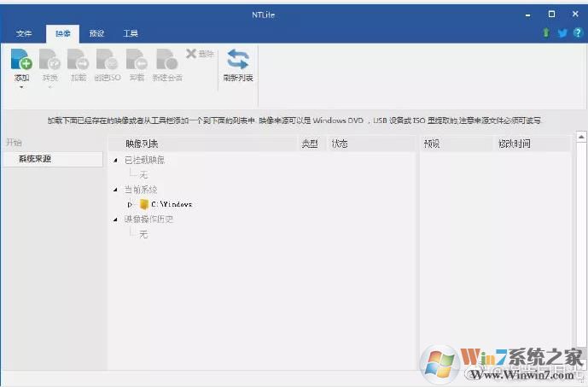The image size is (588, 387).
Task: Switch to the 预设 tab
Action: pos(96,33)
